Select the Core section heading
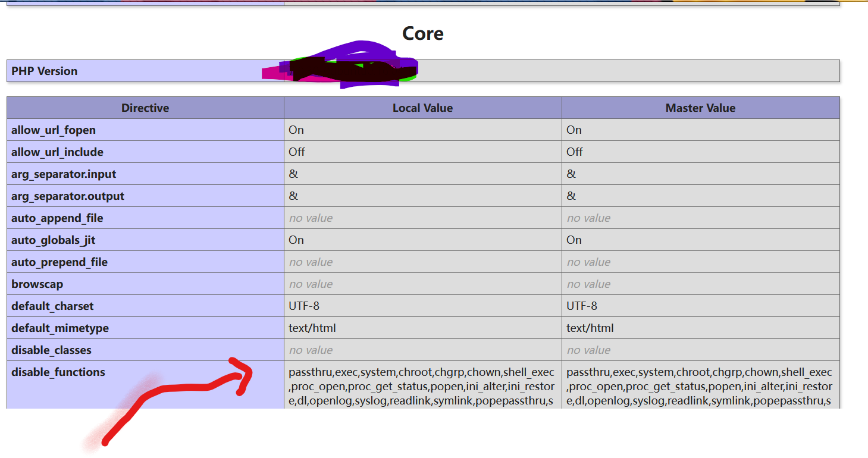Screen dimensions: 868x458 point(422,33)
